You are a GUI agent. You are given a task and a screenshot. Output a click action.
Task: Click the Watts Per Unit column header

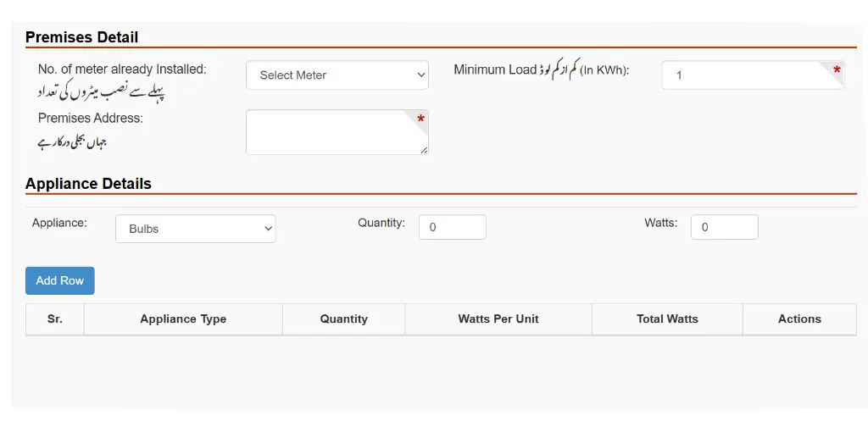click(498, 319)
